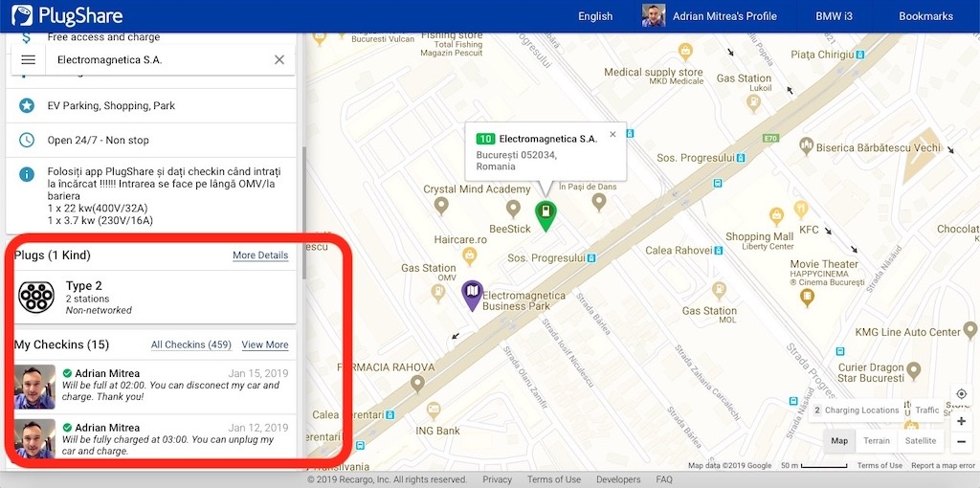Viewport: 980px width, 488px height.
Task: Open the English language selector
Action: tap(595, 16)
